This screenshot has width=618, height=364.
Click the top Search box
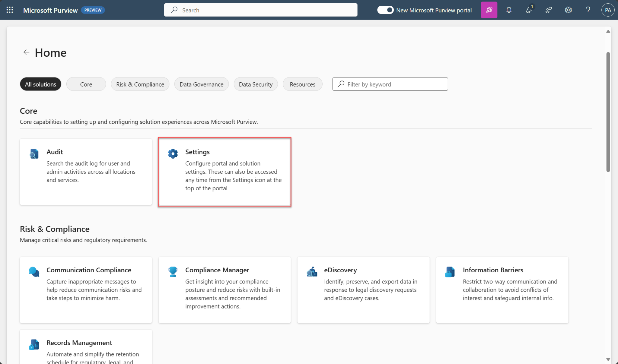[x=261, y=10]
